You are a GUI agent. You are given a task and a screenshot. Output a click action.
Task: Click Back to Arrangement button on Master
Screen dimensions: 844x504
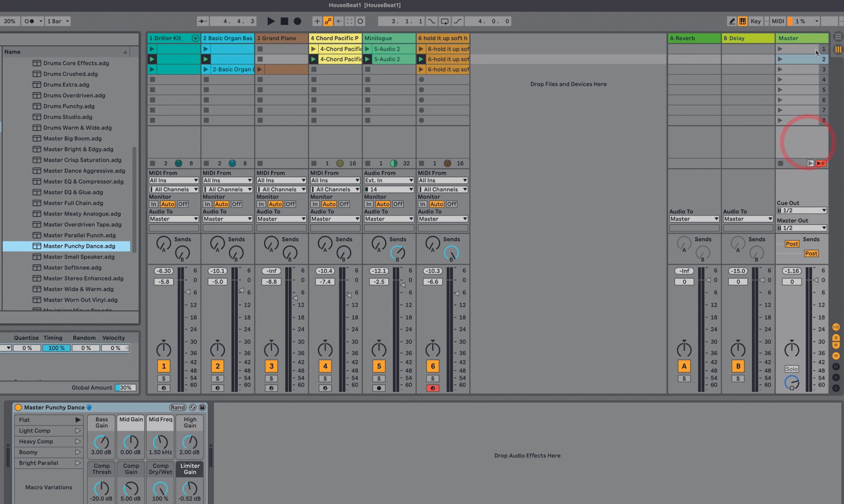(x=821, y=163)
